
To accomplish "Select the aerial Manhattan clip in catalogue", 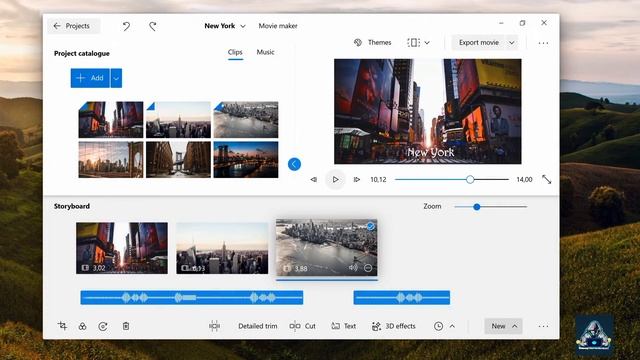I will click(246, 120).
